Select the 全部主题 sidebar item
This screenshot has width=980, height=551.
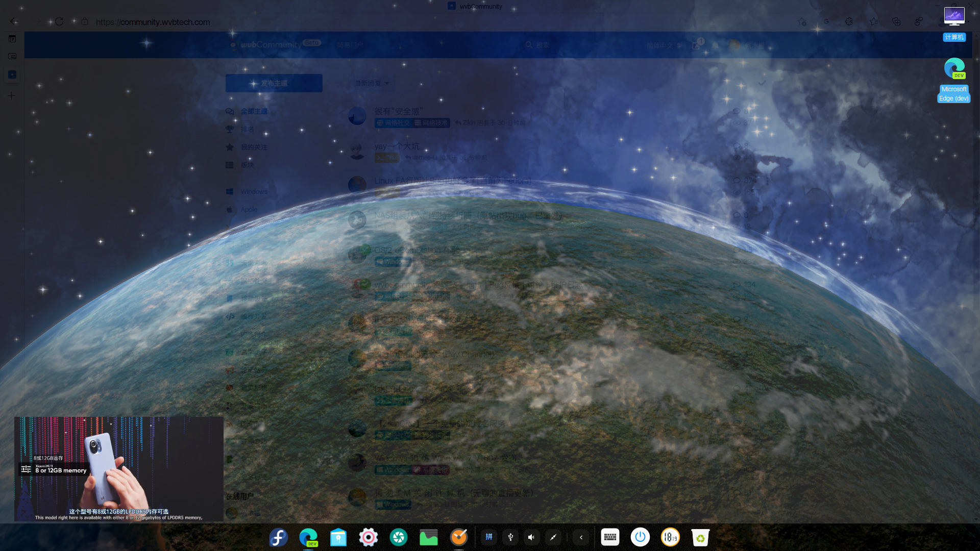pos(254,111)
